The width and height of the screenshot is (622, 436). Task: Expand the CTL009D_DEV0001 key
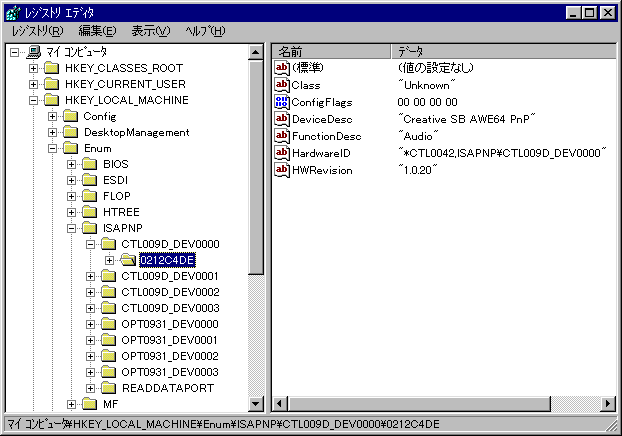90,276
